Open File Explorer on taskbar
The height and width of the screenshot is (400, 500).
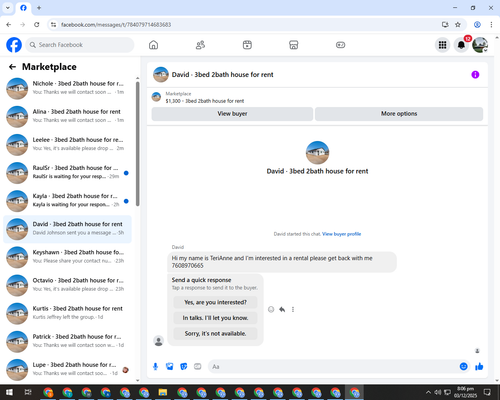tap(163, 392)
